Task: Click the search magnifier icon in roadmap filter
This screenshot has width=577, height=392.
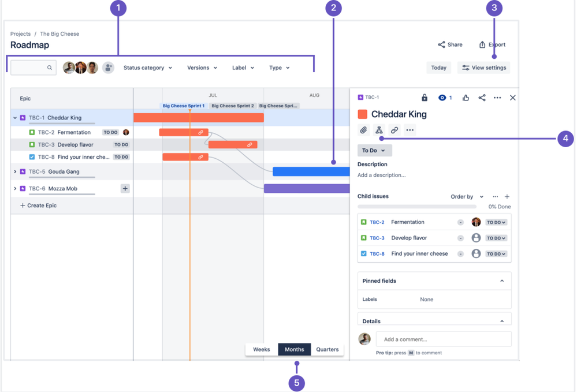Action: click(49, 68)
